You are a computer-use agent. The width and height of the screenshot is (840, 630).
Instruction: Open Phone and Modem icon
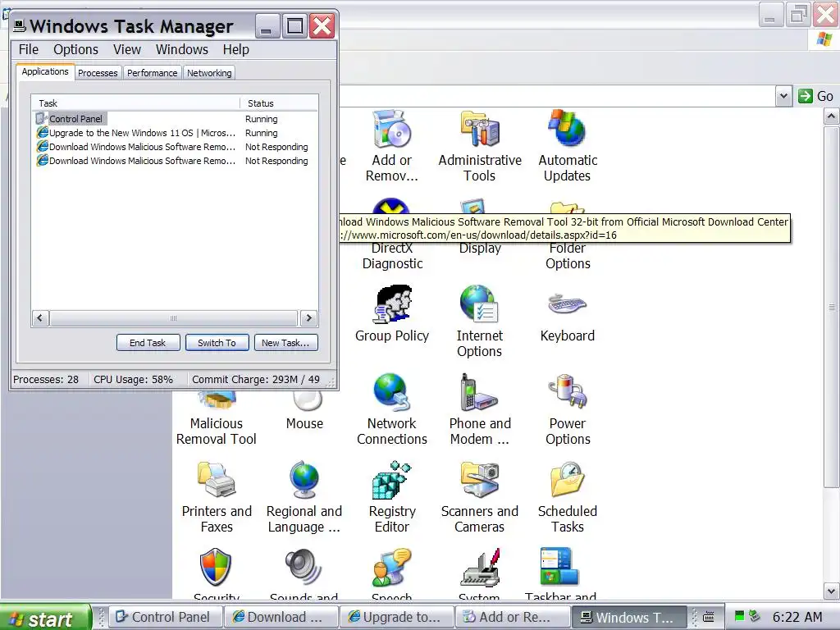click(479, 393)
